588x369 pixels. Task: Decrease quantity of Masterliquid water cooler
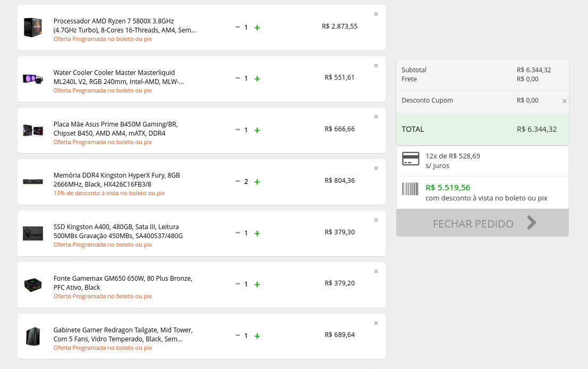(x=237, y=78)
